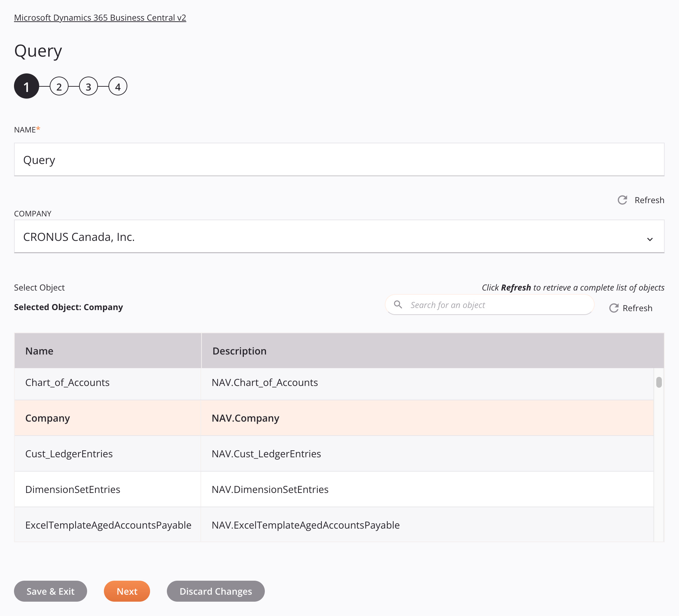This screenshot has height=616, width=679.
Task: Click the Refresh icon near Company field
Action: pos(623,200)
